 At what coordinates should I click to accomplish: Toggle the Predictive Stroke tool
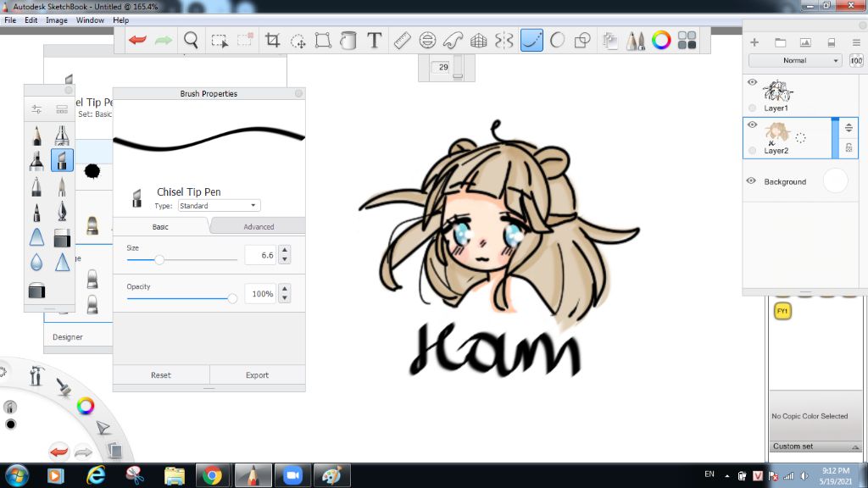tap(557, 41)
